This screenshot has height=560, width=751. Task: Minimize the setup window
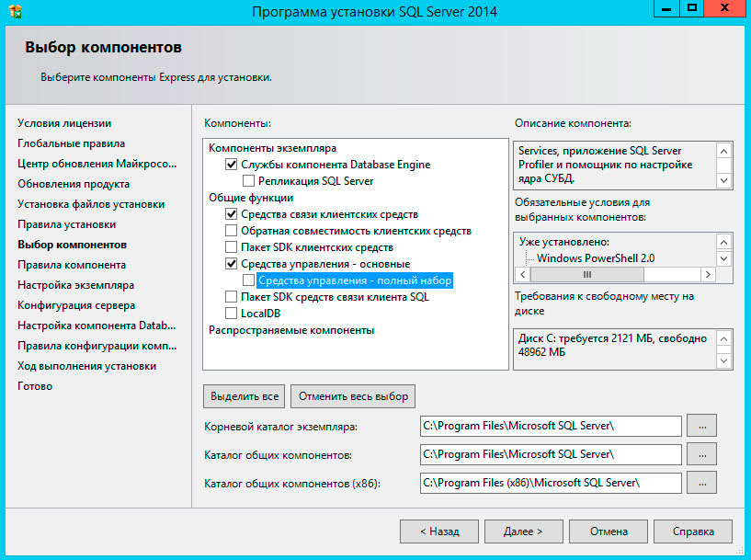pyautogui.click(x=666, y=8)
